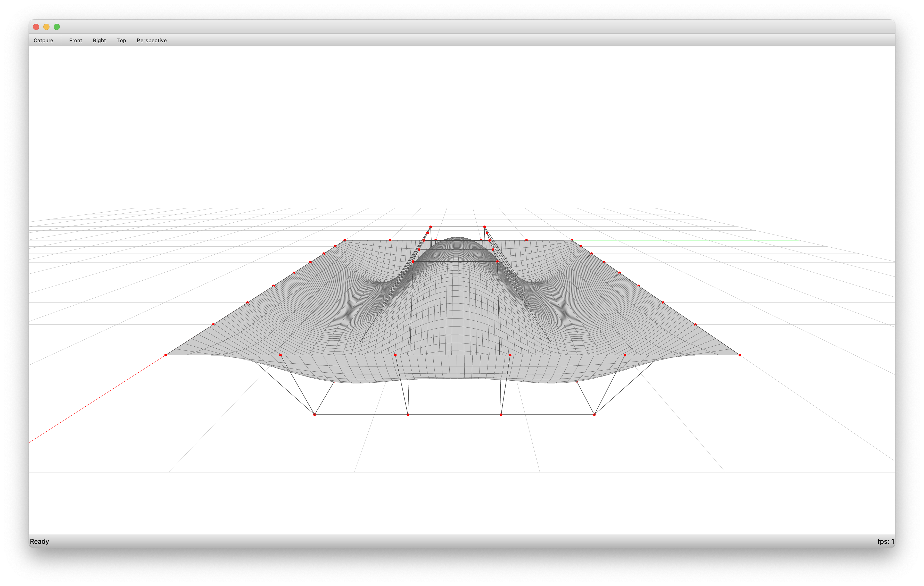The width and height of the screenshot is (924, 586).
Task: Click the fps counter in status bar
Action: click(886, 541)
